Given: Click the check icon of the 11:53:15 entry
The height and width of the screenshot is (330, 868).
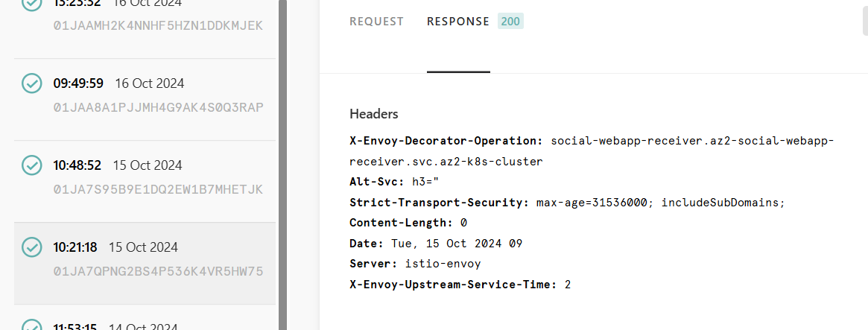Looking at the screenshot, I should (31, 325).
